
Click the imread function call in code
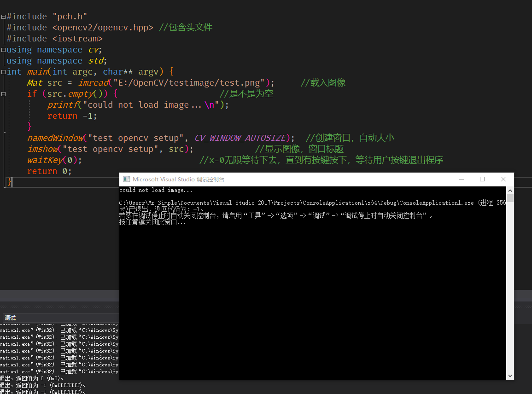pos(94,83)
